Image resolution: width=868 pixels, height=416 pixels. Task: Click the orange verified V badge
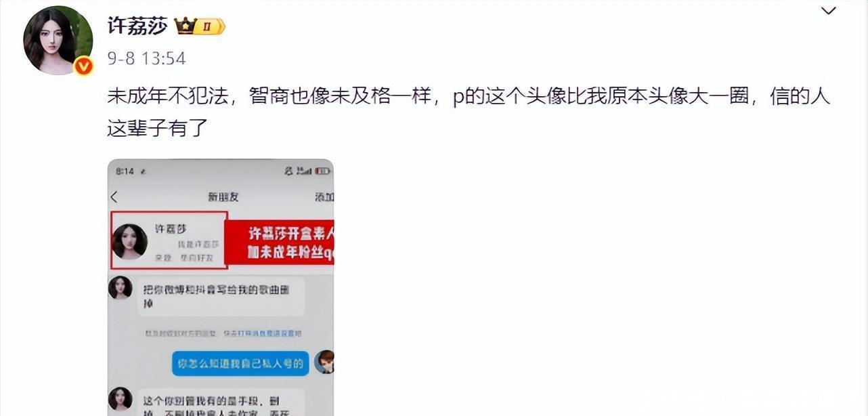(83, 66)
